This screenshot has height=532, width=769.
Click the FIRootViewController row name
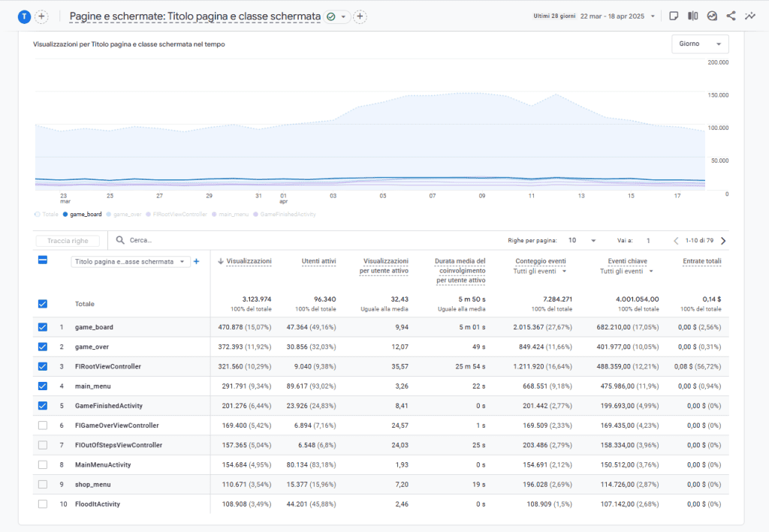pyautogui.click(x=108, y=366)
